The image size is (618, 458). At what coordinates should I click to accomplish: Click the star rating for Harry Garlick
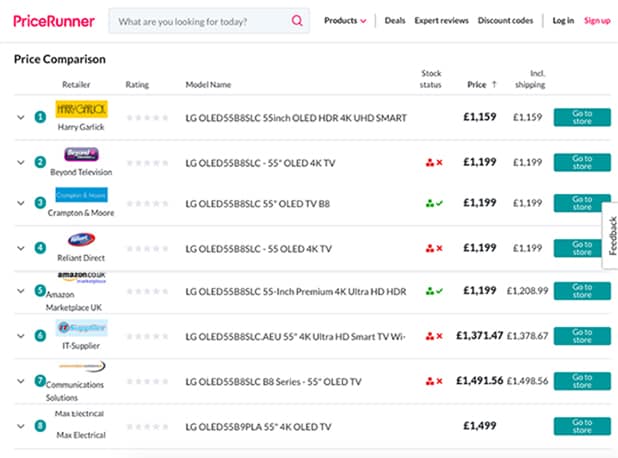click(147, 118)
